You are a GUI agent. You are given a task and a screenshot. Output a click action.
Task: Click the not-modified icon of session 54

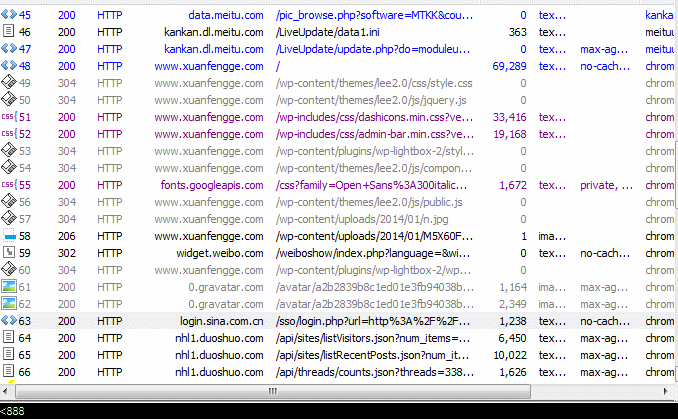click(9, 167)
